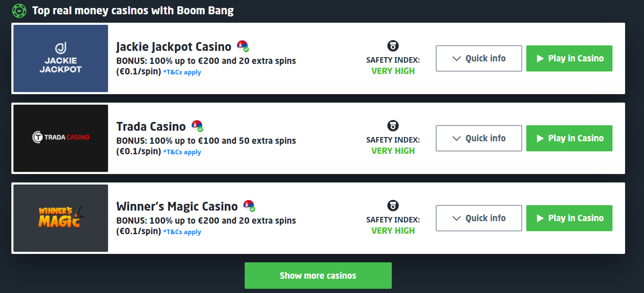644x293 pixels.
Task: Click Winner's Magic safety index badge icon
Action: 393,205
